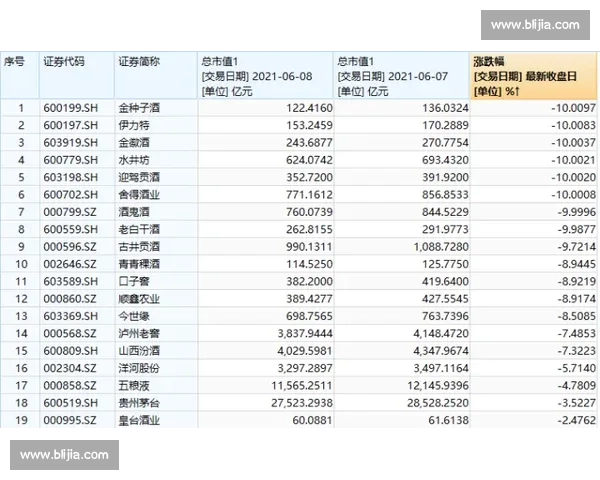Screen dimensions: 600x480
Task: Select change value -7.4853
Action: click(577, 333)
